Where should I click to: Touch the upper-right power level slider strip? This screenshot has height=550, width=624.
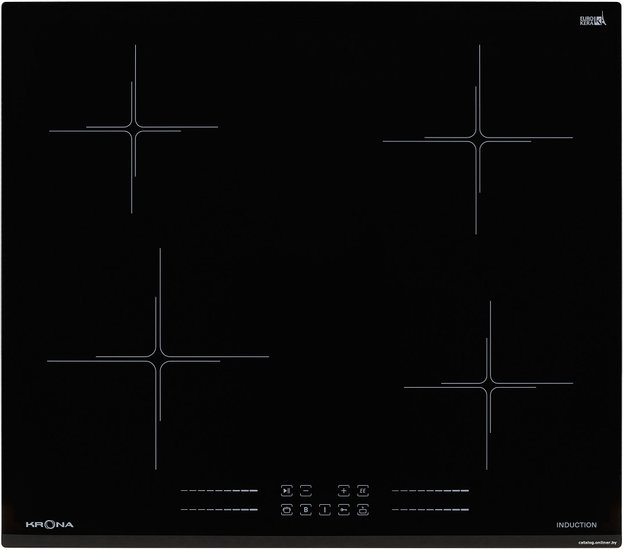click(x=430, y=491)
